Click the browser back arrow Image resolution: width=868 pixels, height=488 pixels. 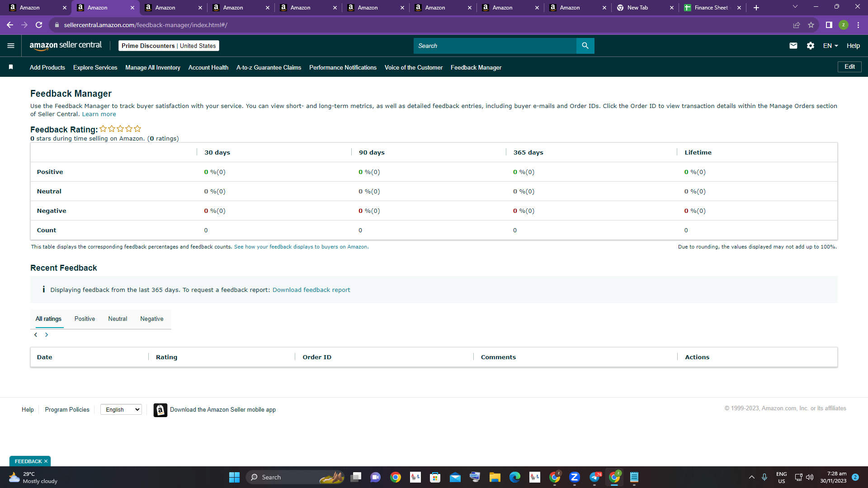(10, 25)
